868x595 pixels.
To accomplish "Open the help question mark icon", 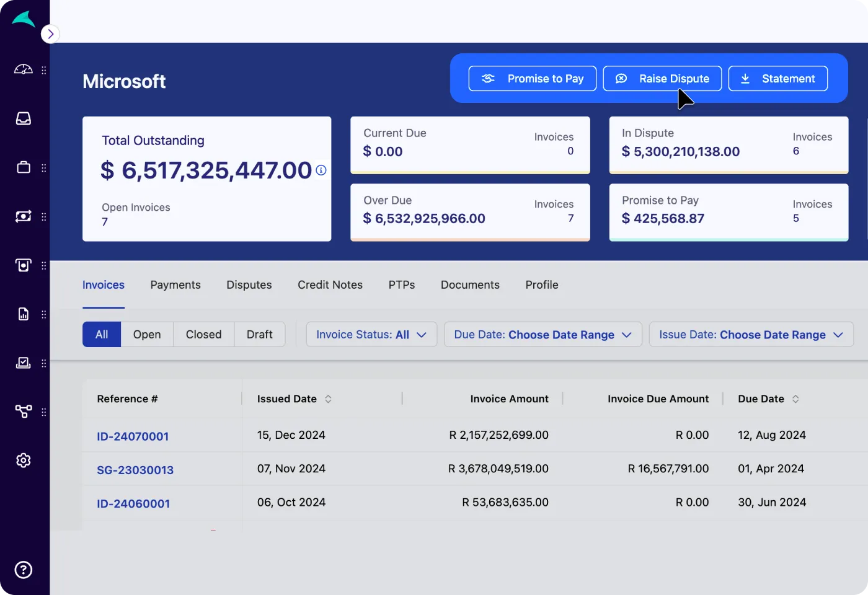I will [x=24, y=570].
